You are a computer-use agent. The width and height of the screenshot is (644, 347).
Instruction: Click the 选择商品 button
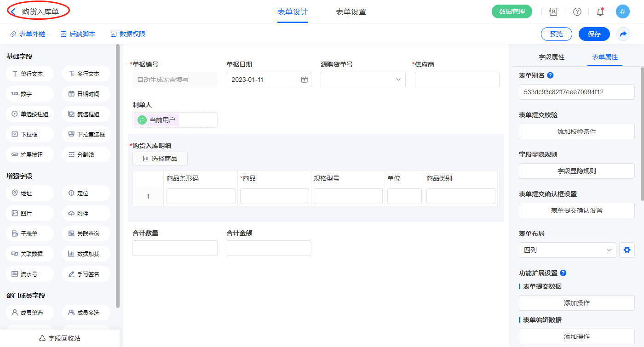click(160, 159)
